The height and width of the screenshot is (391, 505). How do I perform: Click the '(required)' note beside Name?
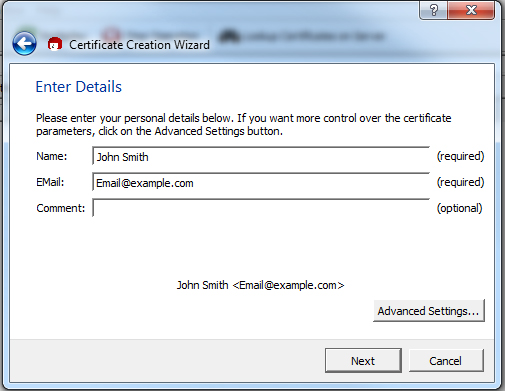pos(461,156)
